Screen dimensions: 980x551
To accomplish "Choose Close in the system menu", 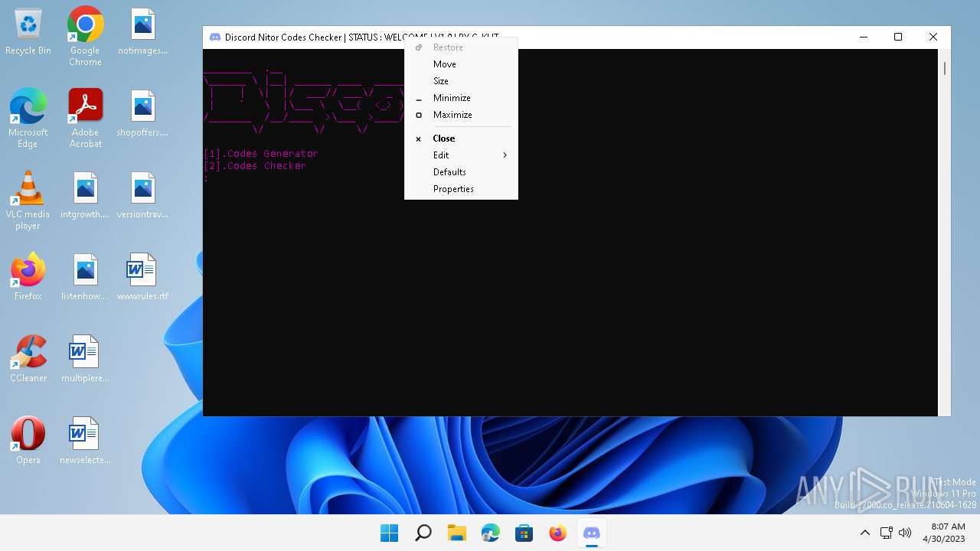I will 461,139.
